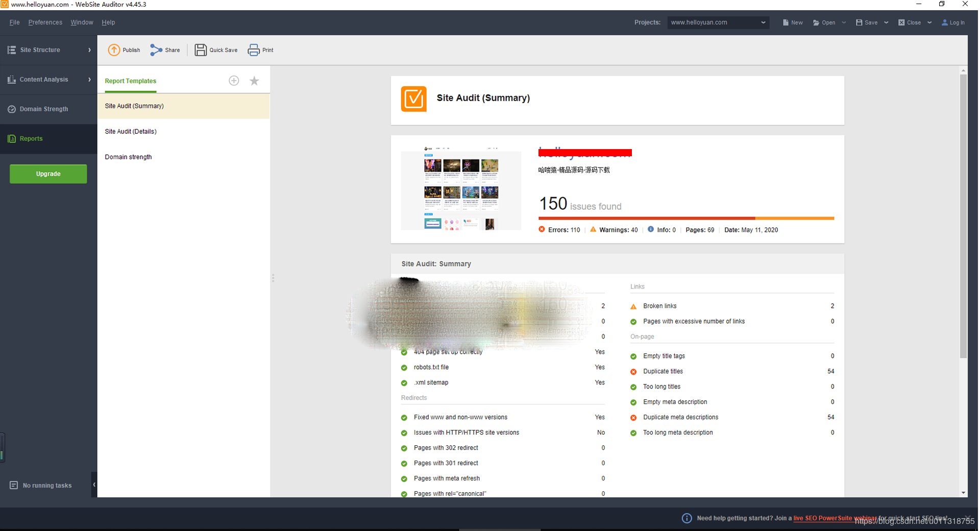Click the Log In user icon
This screenshot has height=531, width=980.
945,22
